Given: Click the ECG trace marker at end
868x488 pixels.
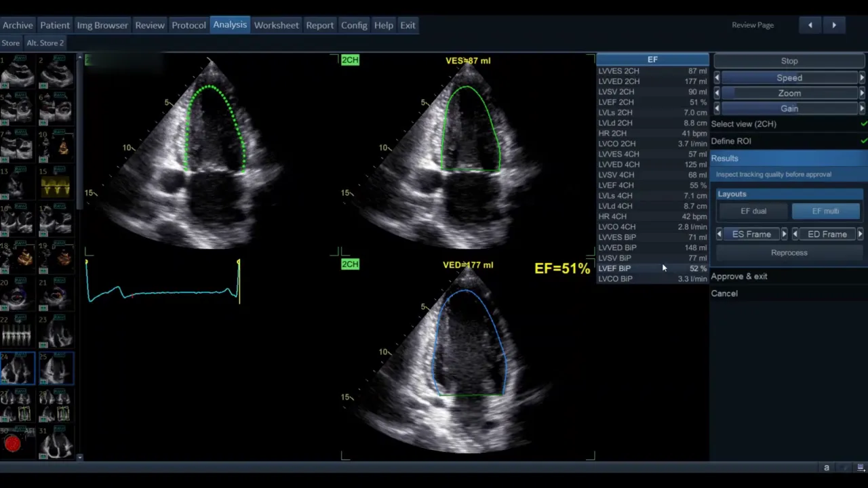Looking at the screenshot, I should (x=239, y=281).
